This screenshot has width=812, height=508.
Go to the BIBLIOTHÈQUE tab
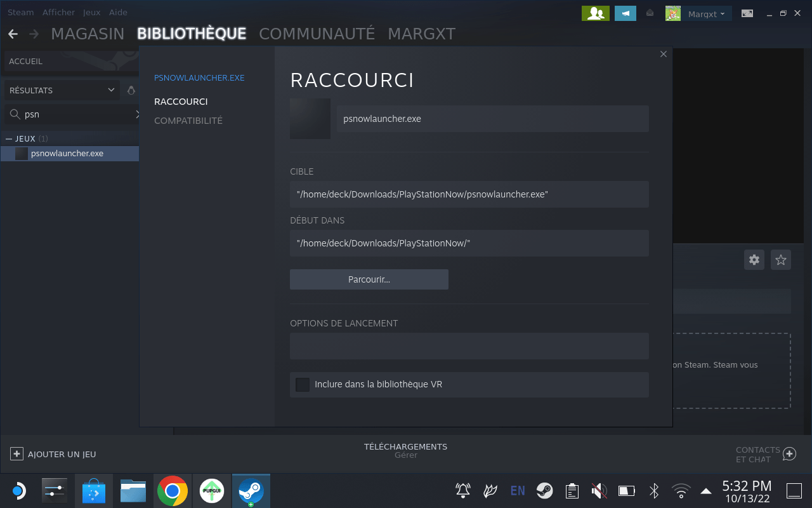(192, 34)
